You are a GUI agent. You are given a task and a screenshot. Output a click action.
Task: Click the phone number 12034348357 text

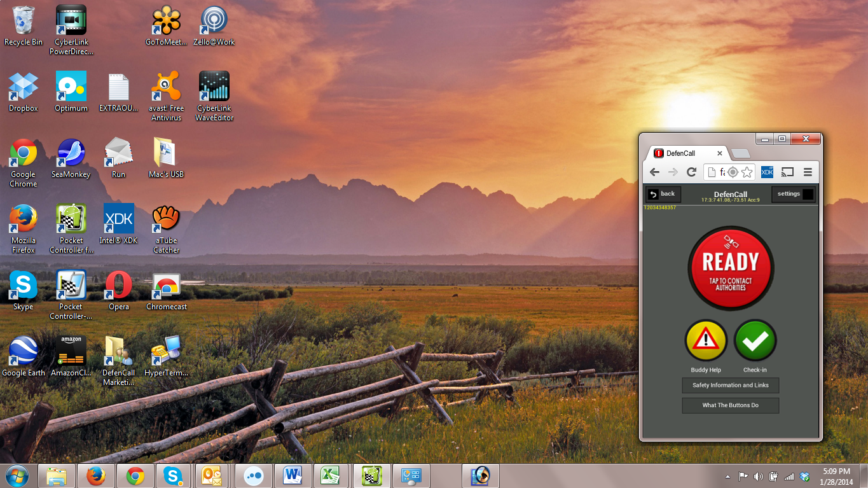660,207
